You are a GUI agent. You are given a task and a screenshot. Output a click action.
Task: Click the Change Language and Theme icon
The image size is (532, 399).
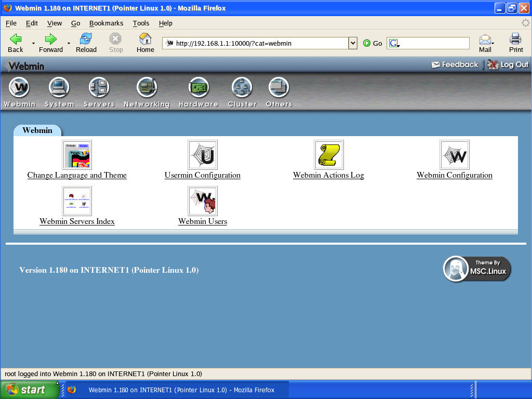click(x=77, y=155)
